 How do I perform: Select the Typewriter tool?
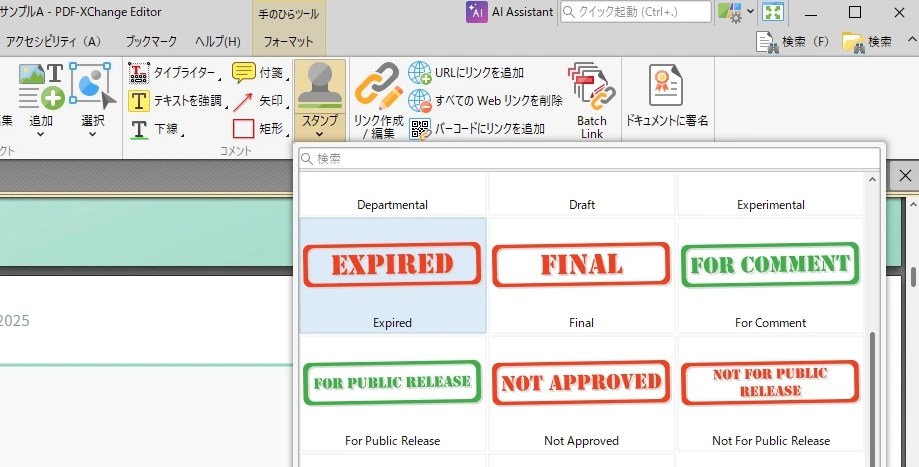pos(173,73)
